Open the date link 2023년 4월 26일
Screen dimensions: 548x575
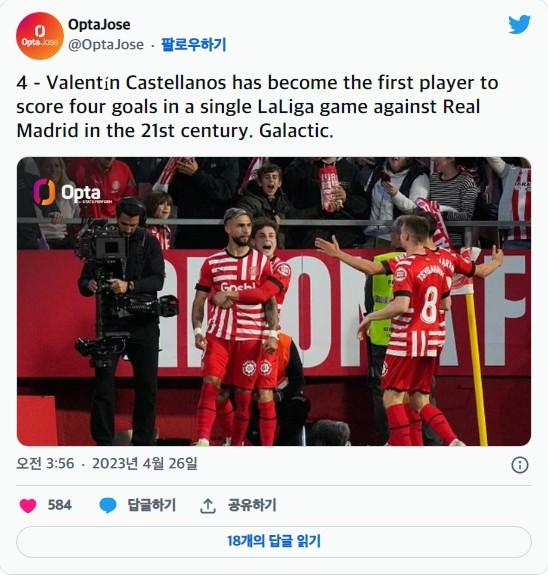point(145,464)
